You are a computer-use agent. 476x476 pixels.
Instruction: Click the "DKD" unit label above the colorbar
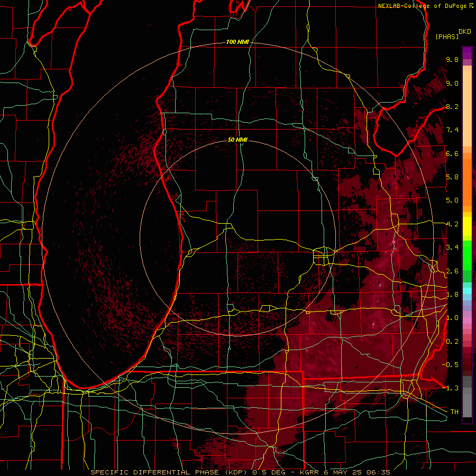[465, 32]
